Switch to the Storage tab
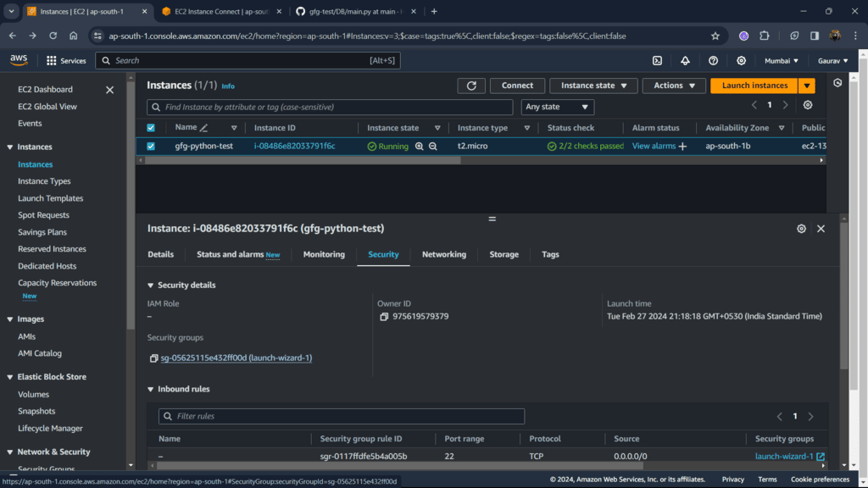Image resolution: width=868 pixels, height=488 pixels. click(504, 254)
